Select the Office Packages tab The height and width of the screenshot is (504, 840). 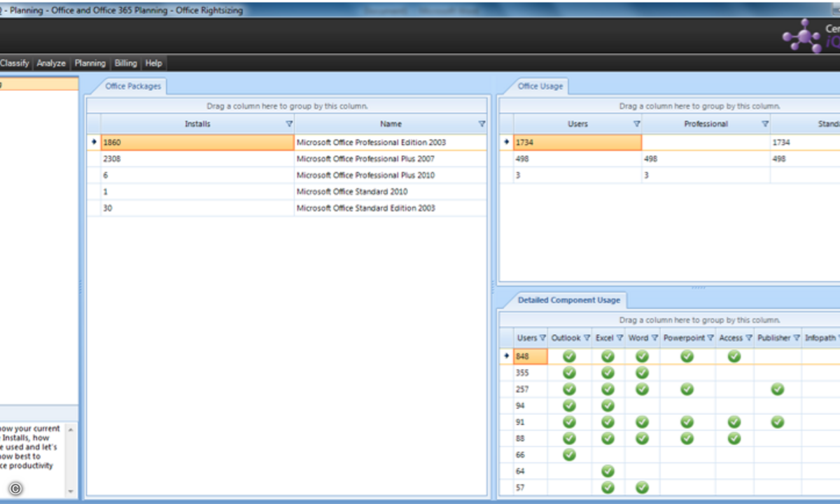click(133, 87)
